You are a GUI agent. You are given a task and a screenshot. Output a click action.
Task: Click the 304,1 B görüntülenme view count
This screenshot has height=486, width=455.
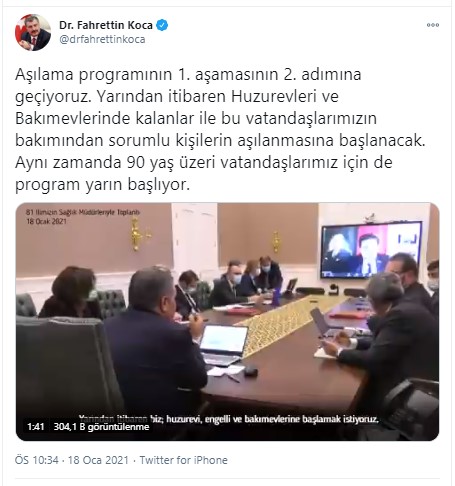(101, 427)
